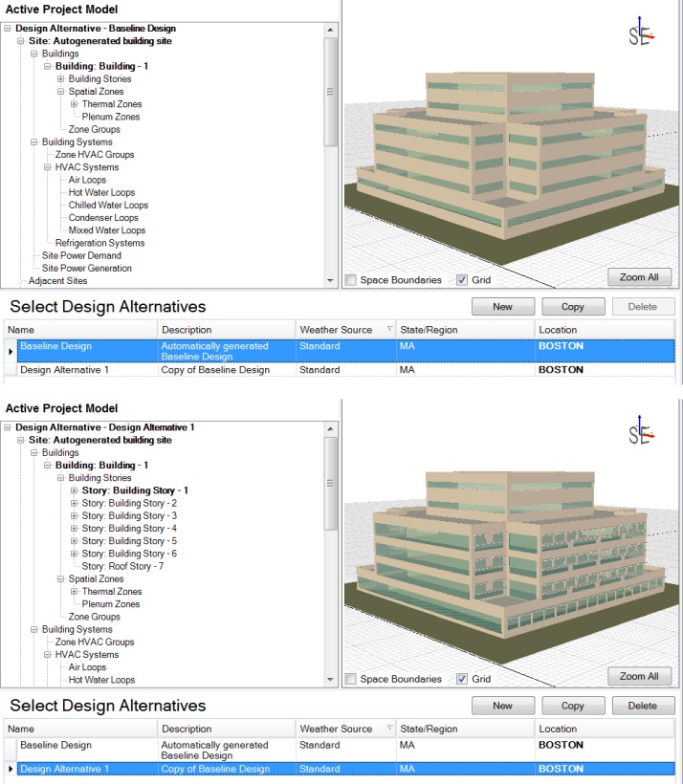Viewport: 683px width, 784px height.
Task: Click sort indicator on lower Weather Source column
Action: [390, 728]
